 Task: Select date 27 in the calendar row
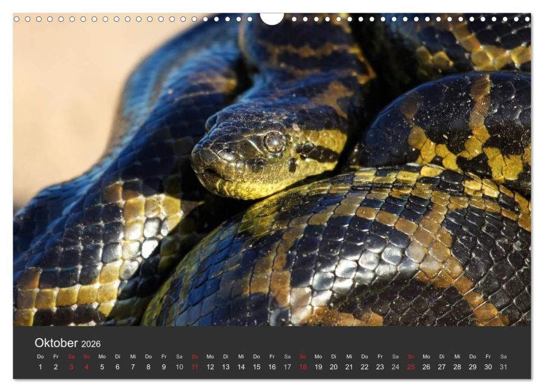pos(442,367)
